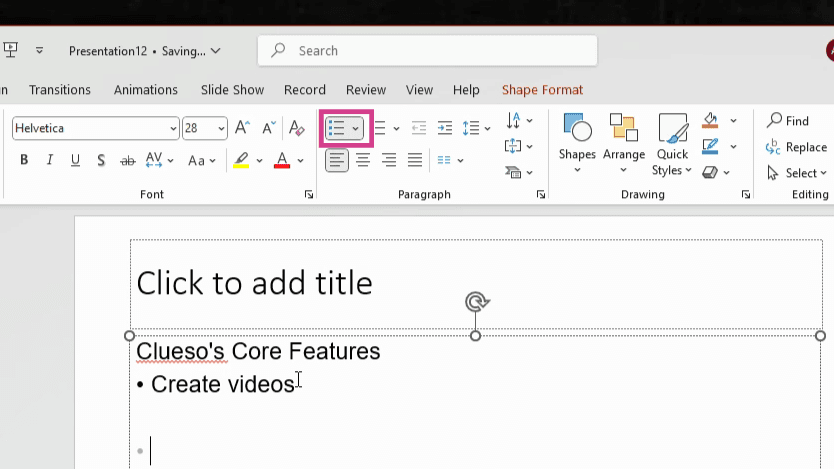The height and width of the screenshot is (469, 834).
Task: Switch to the Slide Show tab
Action: click(x=232, y=90)
